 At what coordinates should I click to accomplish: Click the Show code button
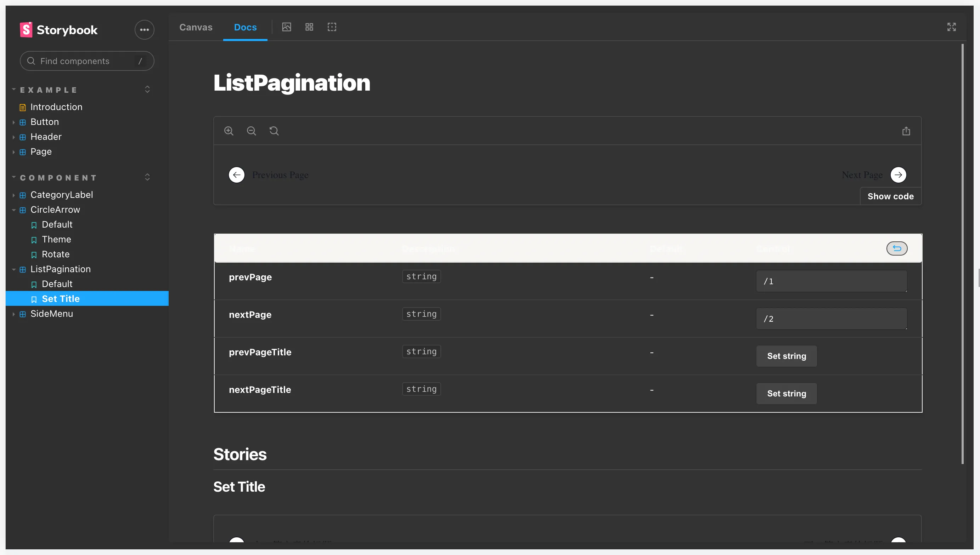(890, 196)
